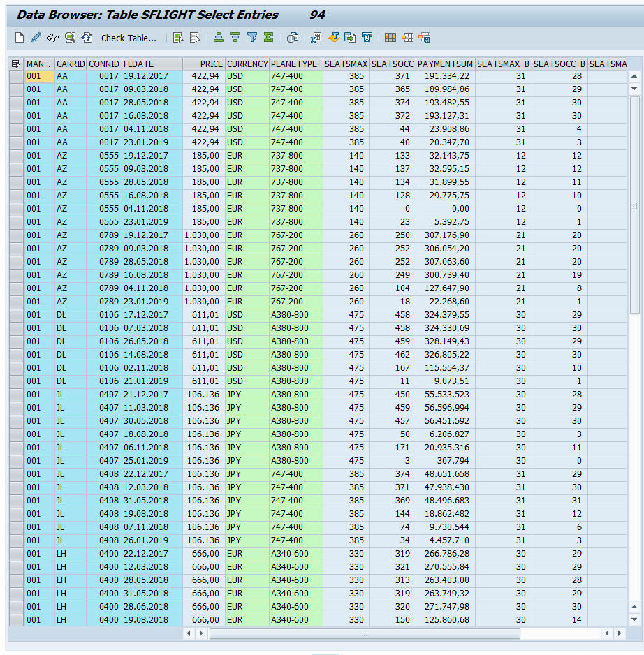The image size is (644, 655).
Task: Click the Deselect All rows icon
Action: [x=195, y=38]
